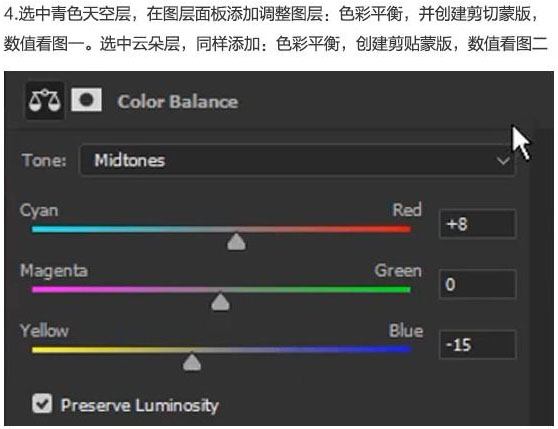Open the Tone Midtones dropdown
The height and width of the screenshot is (429, 558).
click(298, 160)
